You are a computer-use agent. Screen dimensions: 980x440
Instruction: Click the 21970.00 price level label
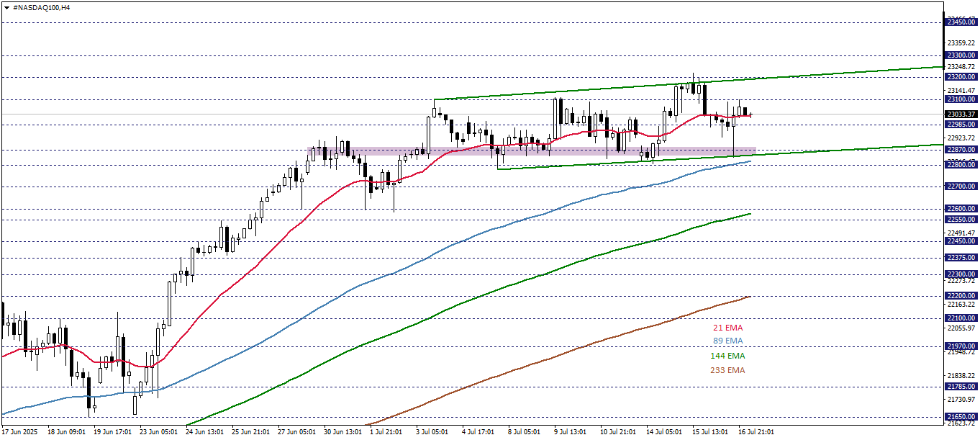click(961, 346)
